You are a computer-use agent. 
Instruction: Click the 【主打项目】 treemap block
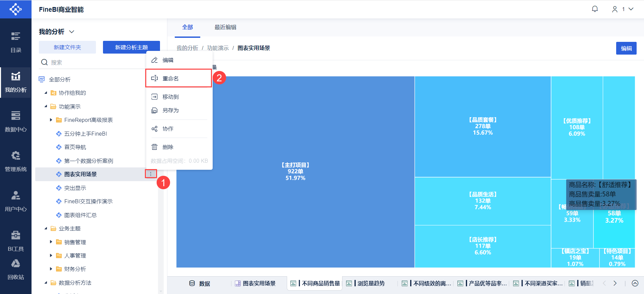[x=296, y=172]
